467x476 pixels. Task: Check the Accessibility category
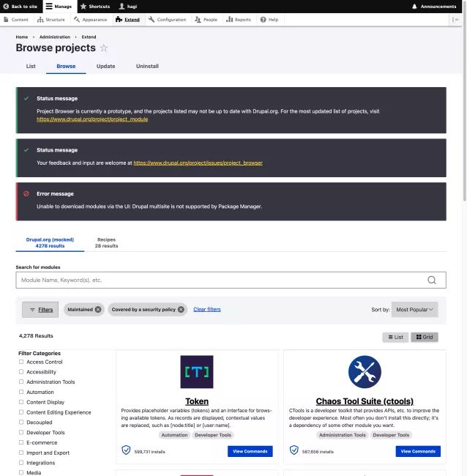21,371
